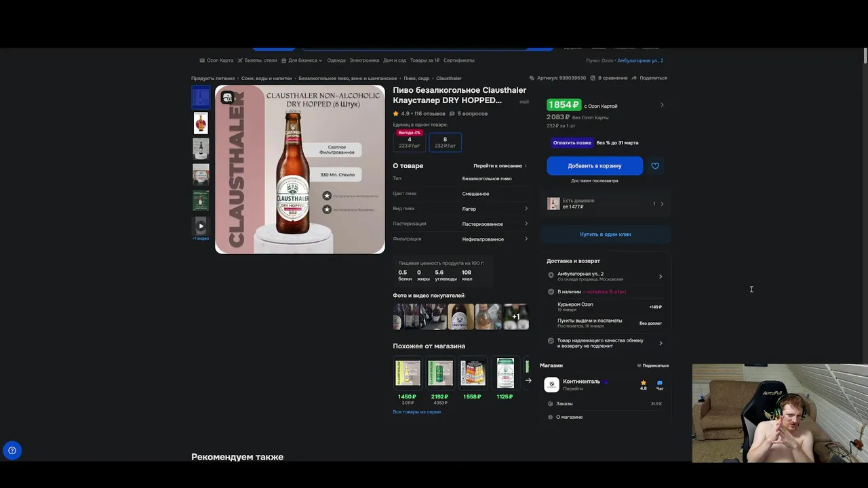Click the Поделиться share arrow icon

(x=634, y=78)
